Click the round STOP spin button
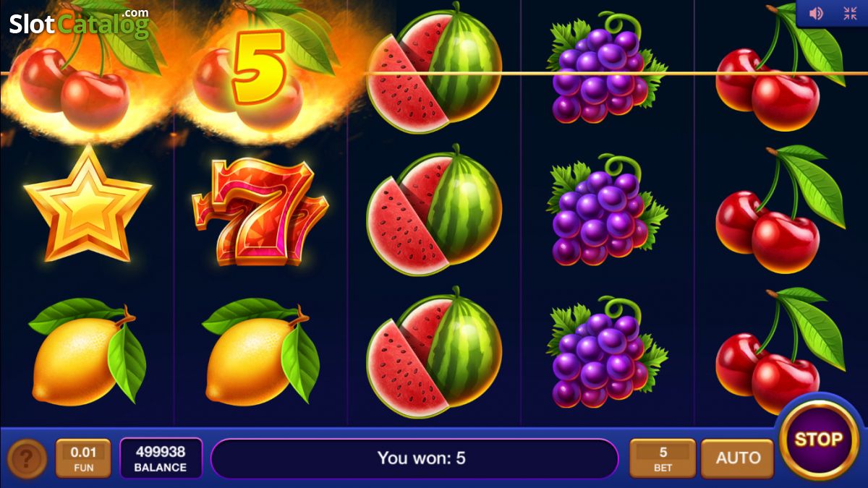 (819, 439)
